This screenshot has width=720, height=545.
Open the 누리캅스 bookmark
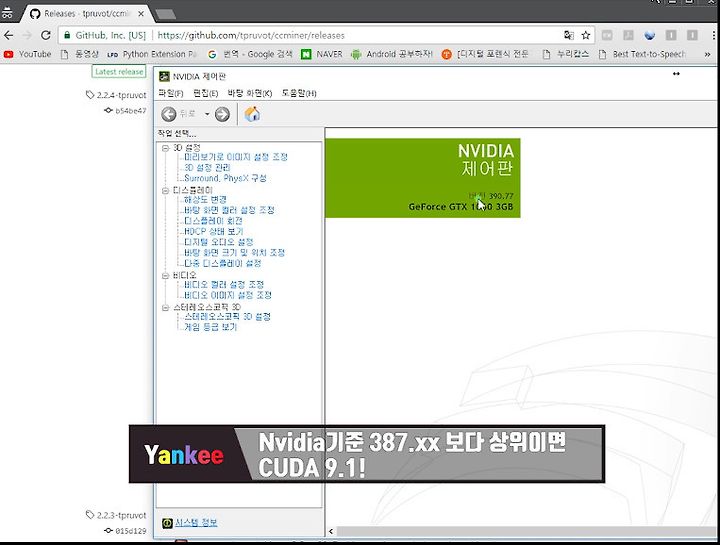pos(566,54)
